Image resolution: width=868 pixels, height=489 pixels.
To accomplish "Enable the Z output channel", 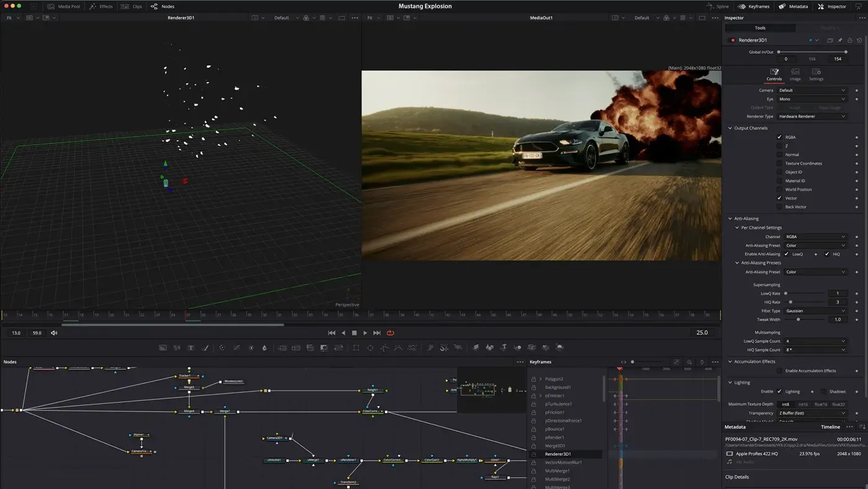I will click(x=779, y=146).
